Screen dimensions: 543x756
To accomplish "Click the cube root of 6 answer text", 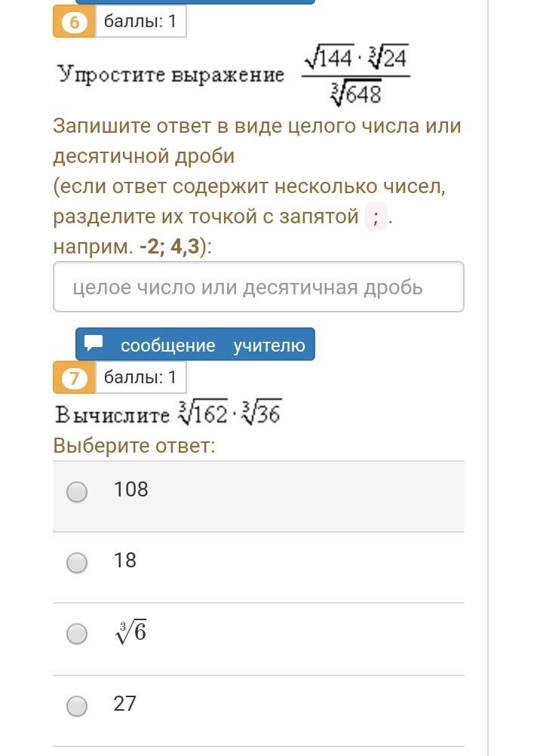I will (x=130, y=632).
